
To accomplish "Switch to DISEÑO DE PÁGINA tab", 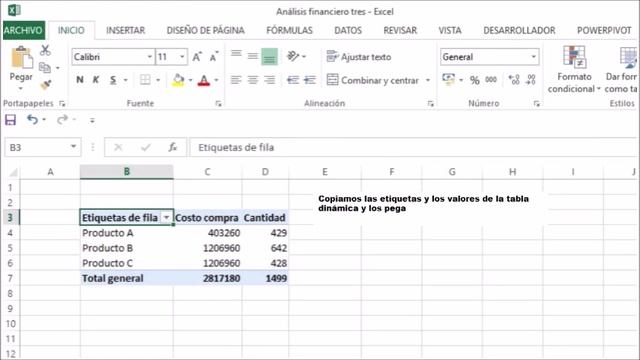I will coord(205,31).
